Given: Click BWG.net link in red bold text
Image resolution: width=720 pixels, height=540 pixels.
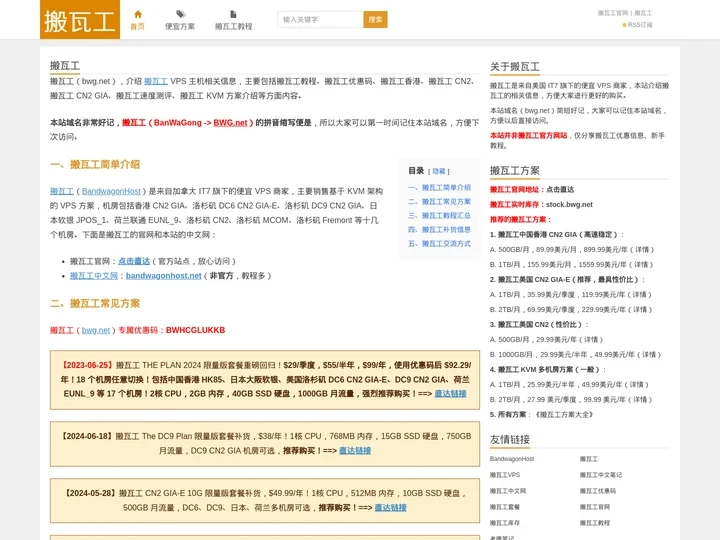Looking at the screenshot, I should [x=230, y=123].
